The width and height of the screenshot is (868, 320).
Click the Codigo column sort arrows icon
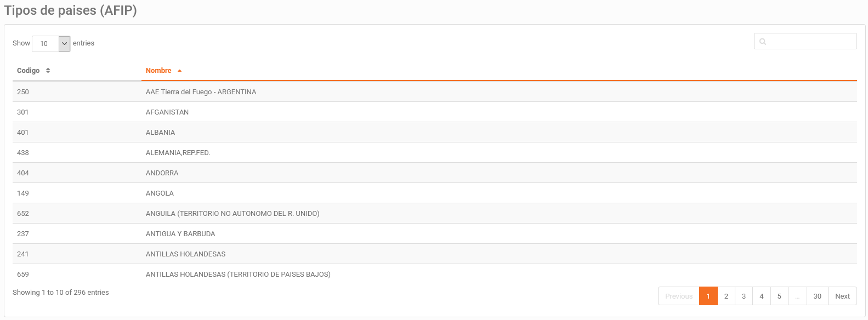[x=48, y=71]
